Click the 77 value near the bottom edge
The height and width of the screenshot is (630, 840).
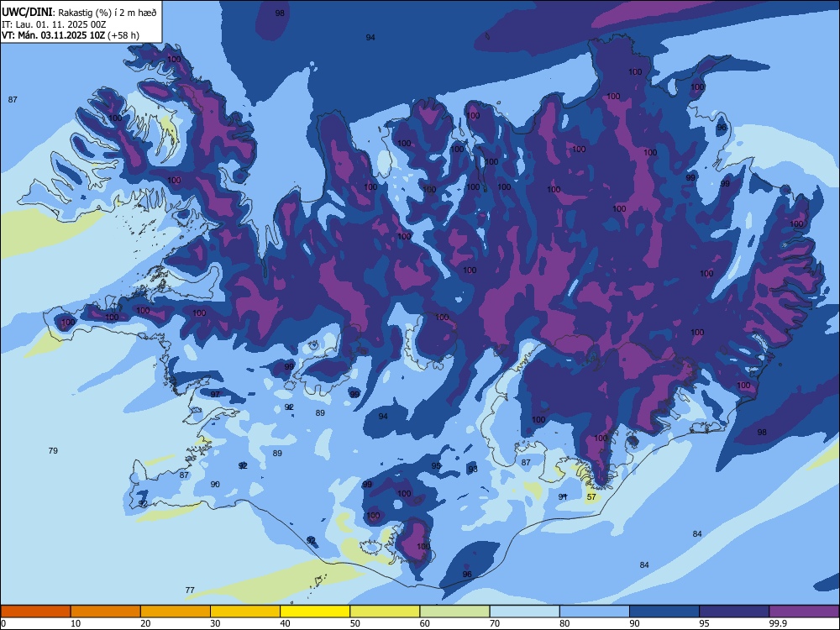pyautogui.click(x=190, y=590)
